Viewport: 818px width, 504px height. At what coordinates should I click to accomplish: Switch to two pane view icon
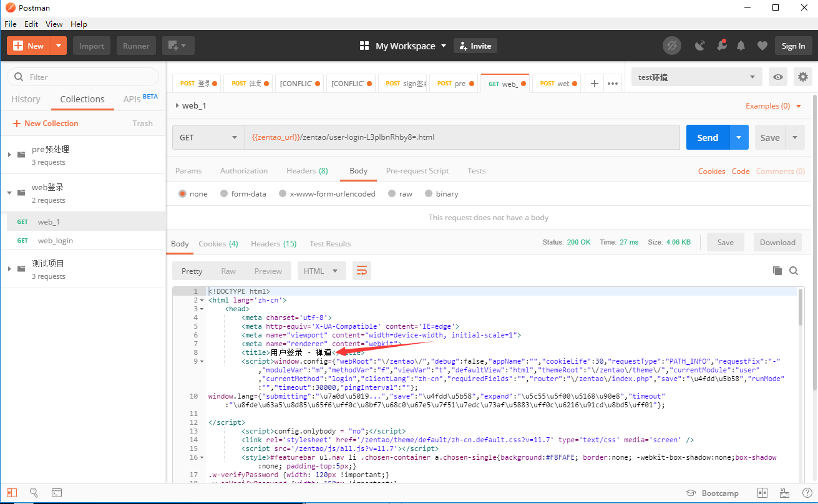coord(762,493)
